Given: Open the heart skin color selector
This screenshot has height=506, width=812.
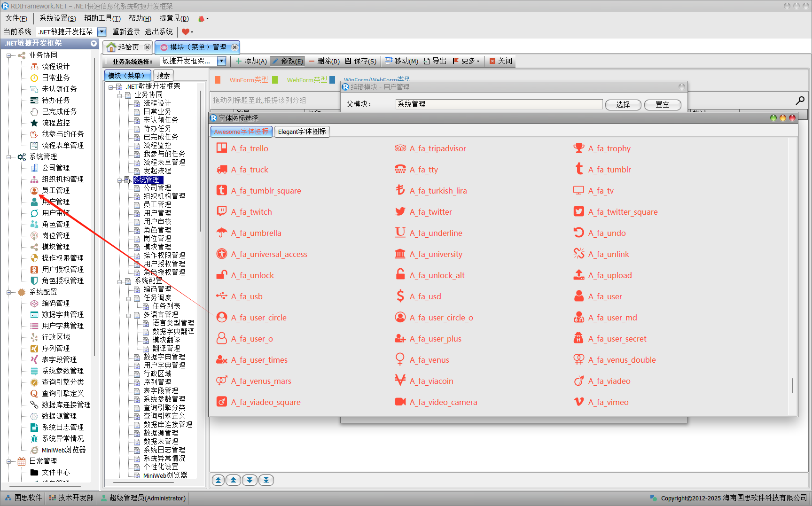Looking at the screenshot, I should (x=187, y=31).
